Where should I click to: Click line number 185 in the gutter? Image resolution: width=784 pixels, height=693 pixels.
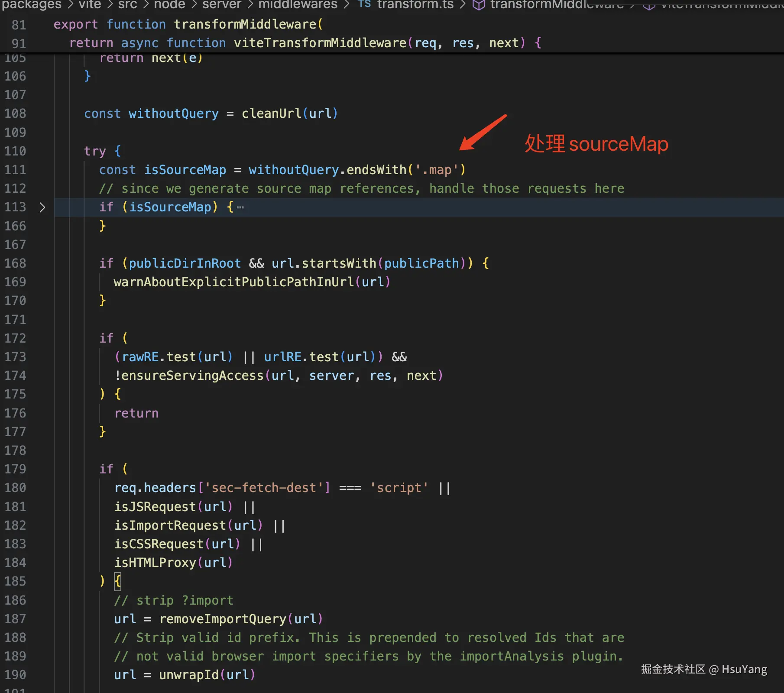click(15, 581)
